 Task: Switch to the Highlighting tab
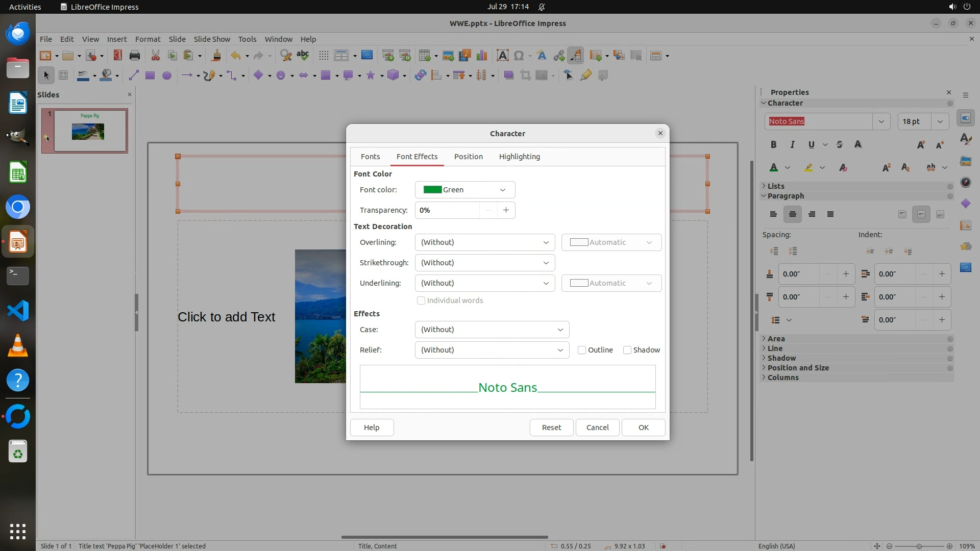tap(519, 157)
